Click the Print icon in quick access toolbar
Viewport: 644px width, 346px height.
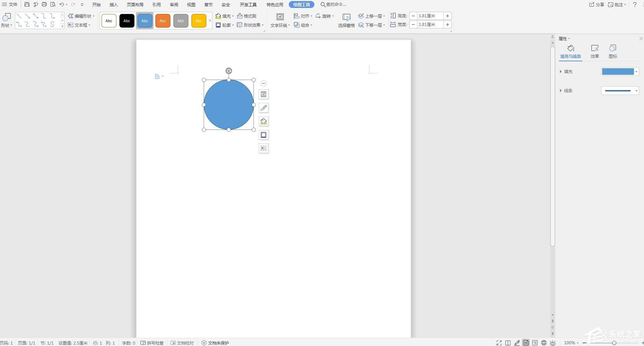pos(44,5)
